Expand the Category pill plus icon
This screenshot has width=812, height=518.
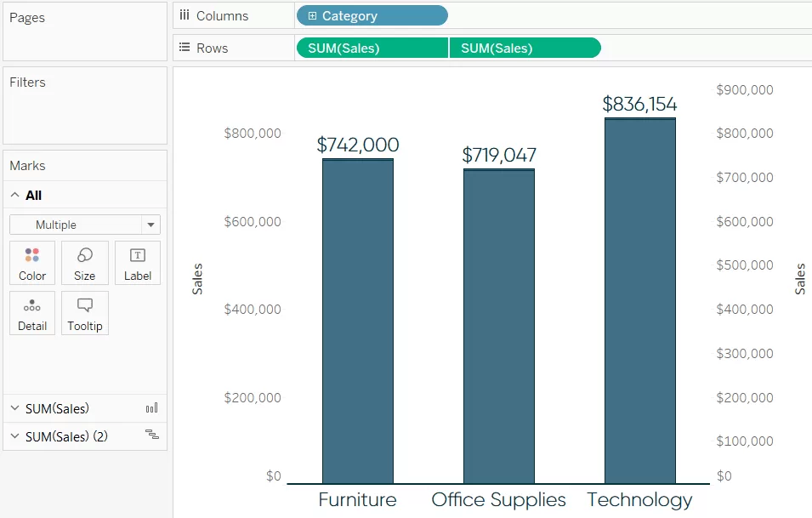click(x=312, y=16)
